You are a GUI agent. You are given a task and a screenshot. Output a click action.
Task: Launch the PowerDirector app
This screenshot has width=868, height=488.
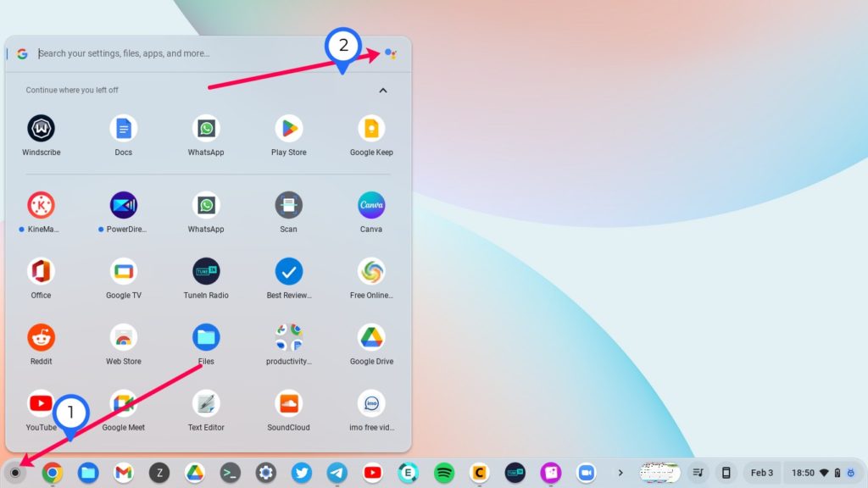tap(124, 205)
